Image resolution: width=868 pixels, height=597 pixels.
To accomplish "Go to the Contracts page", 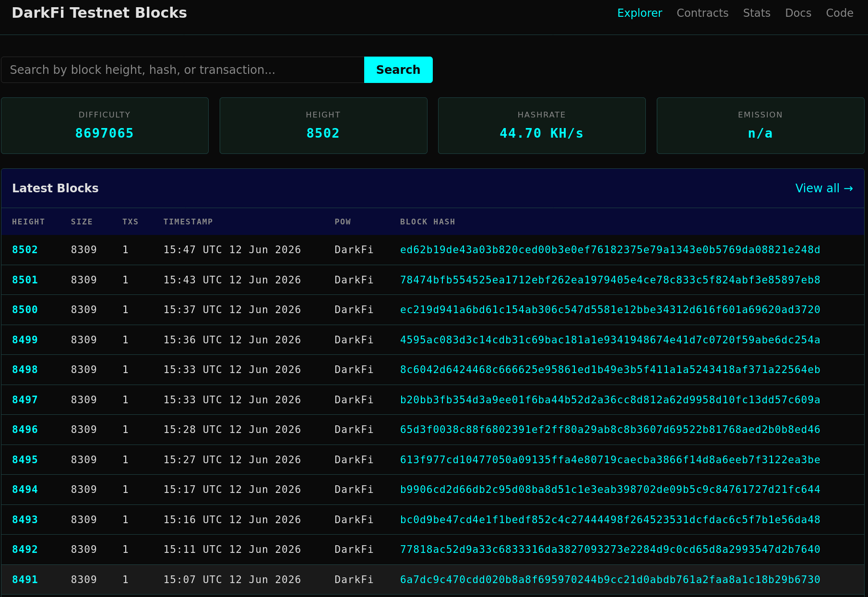I will (x=702, y=13).
